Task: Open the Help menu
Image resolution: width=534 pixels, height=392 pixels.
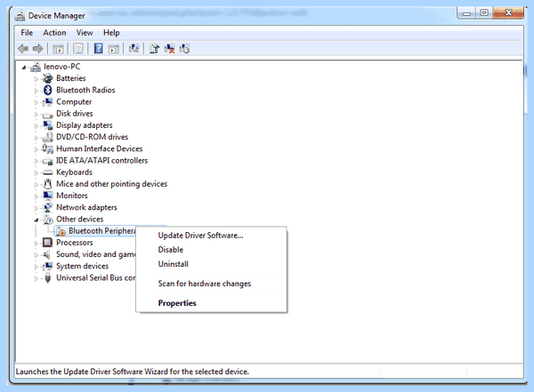Action: [x=111, y=33]
